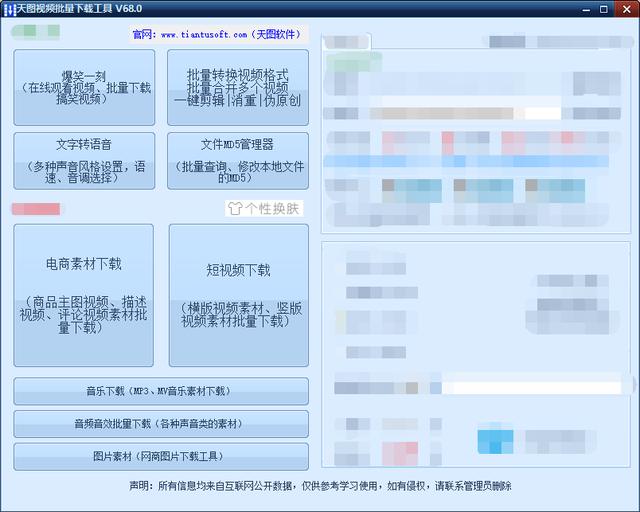The width and height of the screenshot is (640, 512).
Task: Open 爆笑一刻 funny video downloader
Action: click(x=84, y=87)
